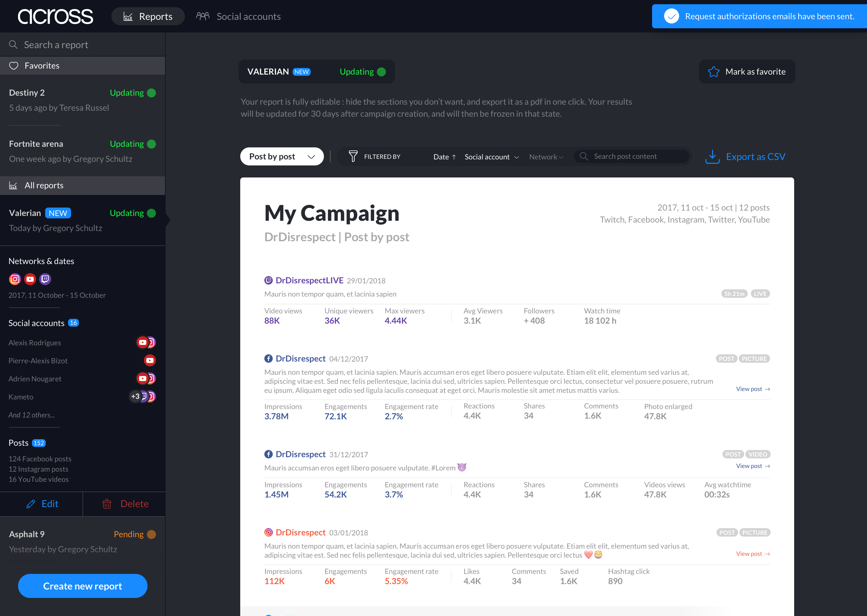The width and height of the screenshot is (867, 616).
Task: Open the Reports tab
Action: click(x=148, y=16)
